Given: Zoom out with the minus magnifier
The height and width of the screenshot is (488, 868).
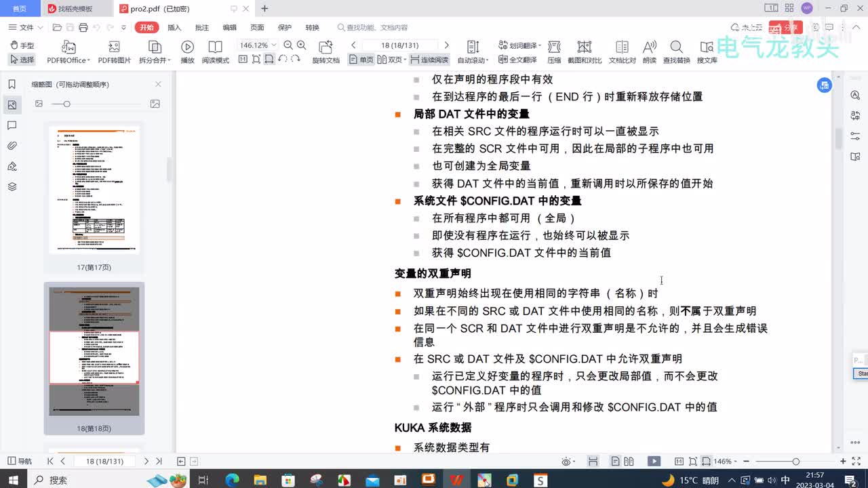Looking at the screenshot, I should tap(288, 45).
